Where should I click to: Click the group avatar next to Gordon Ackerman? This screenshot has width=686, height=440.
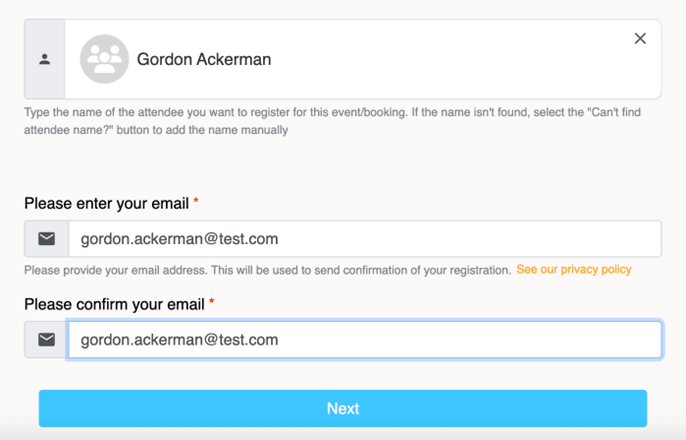[104, 60]
